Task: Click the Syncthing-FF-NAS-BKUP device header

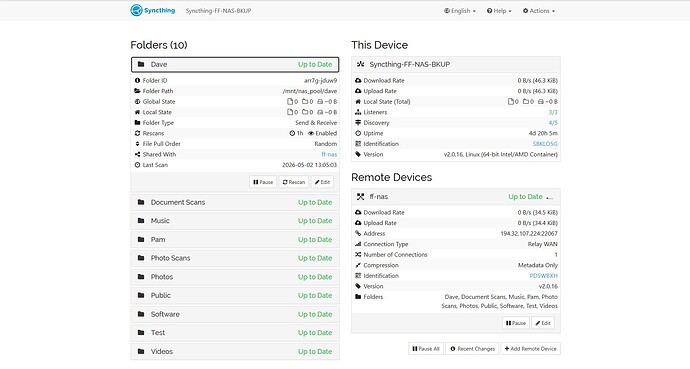Action: 456,64
